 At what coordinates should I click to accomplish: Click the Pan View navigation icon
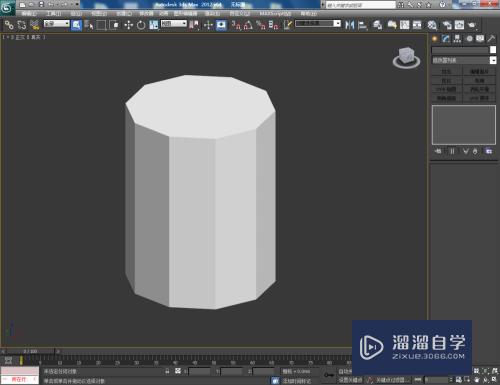pos(477,380)
